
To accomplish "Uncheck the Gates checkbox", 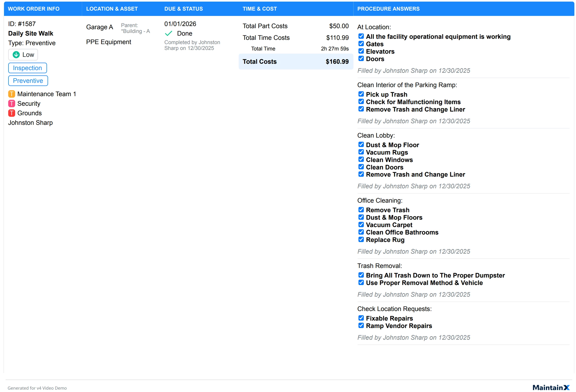I will click(361, 44).
